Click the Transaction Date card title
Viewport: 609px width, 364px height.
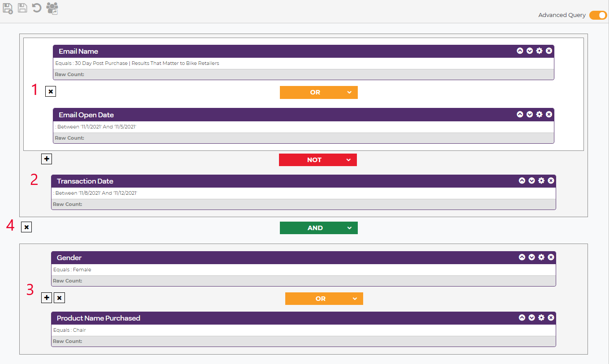point(85,181)
